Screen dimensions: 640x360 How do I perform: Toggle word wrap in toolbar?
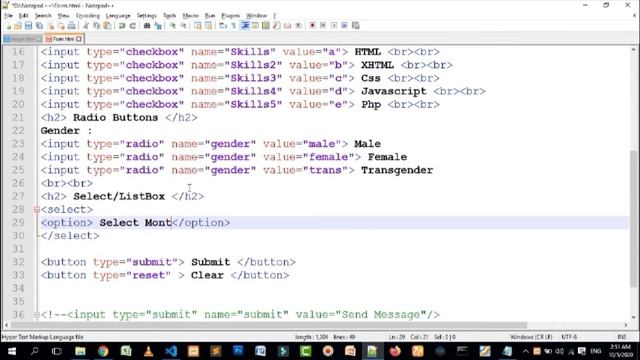point(223,26)
